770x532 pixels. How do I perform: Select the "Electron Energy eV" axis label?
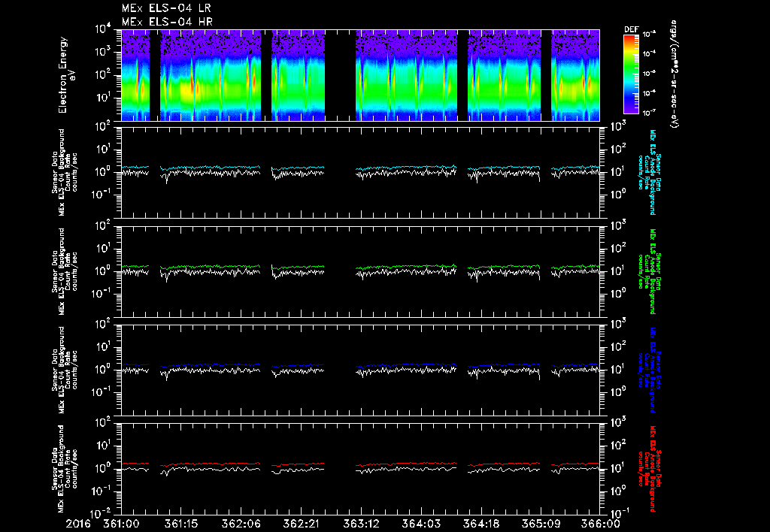tap(66, 74)
